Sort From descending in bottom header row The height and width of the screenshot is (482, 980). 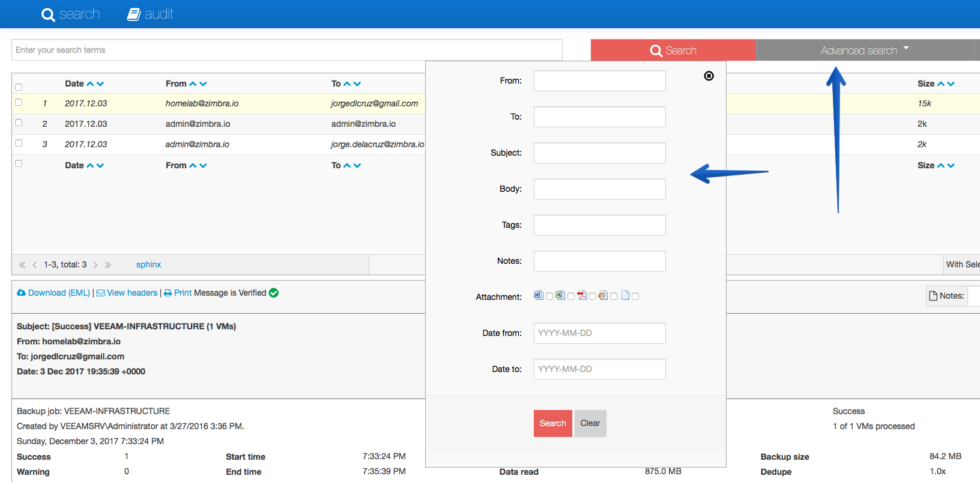point(203,166)
